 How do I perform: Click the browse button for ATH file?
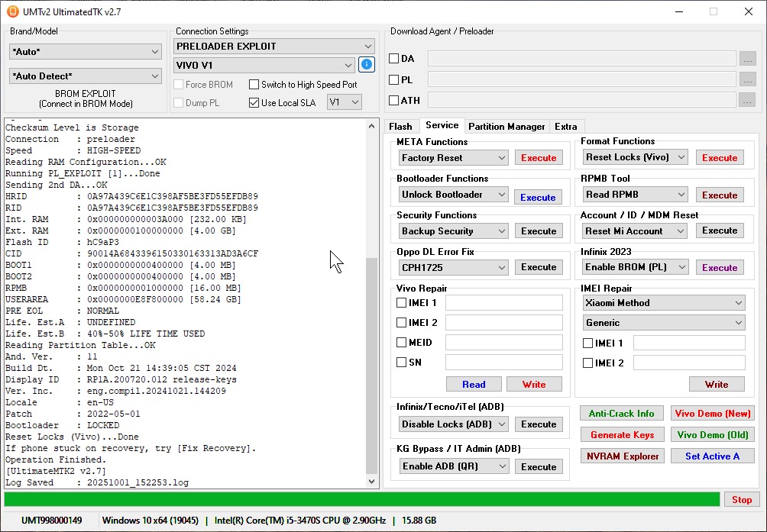coord(748,100)
